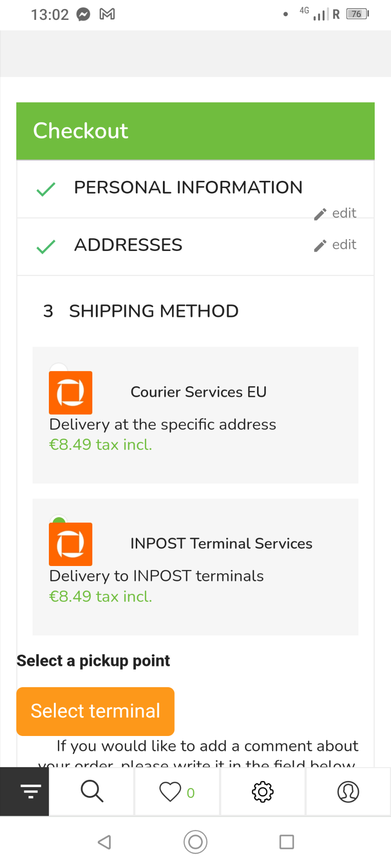This screenshot has height=868, width=391.
Task: Open wishlist heart icon
Action: coord(170,792)
